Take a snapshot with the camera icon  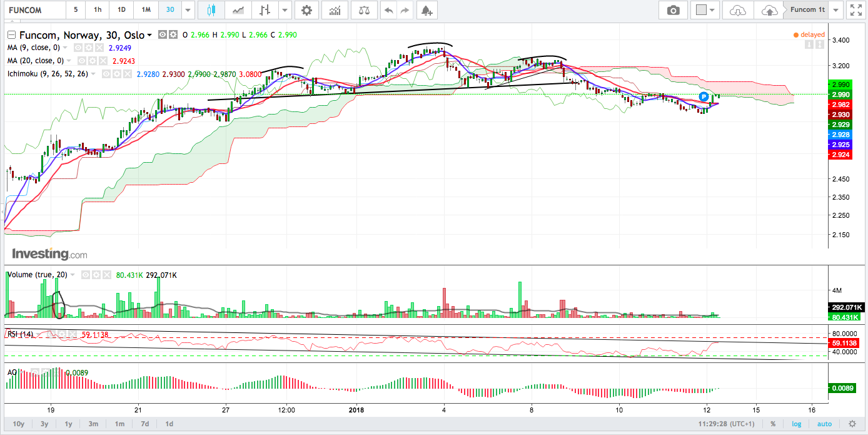673,10
